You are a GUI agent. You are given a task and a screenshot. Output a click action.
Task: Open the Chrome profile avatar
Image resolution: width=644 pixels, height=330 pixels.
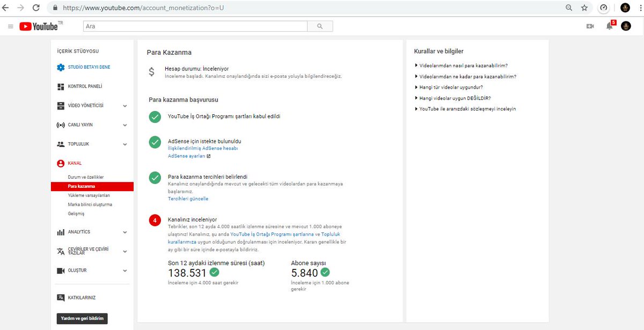click(x=625, y=8)
